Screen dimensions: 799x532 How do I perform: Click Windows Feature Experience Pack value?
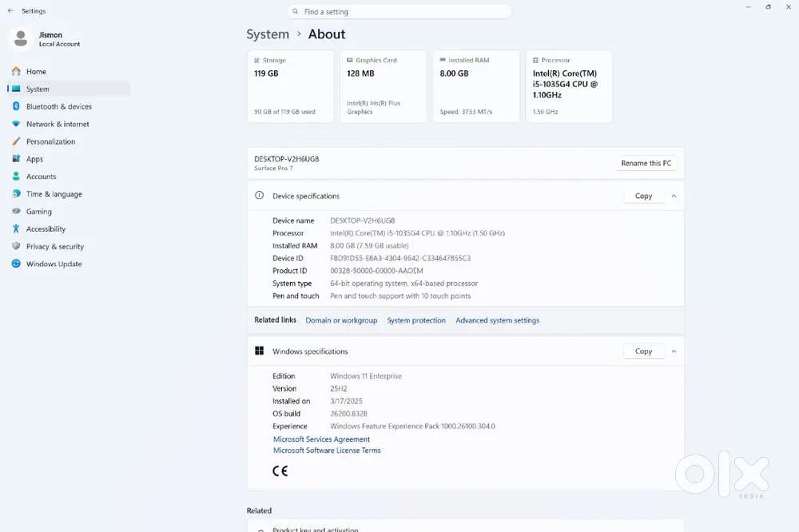pos(413,426)
